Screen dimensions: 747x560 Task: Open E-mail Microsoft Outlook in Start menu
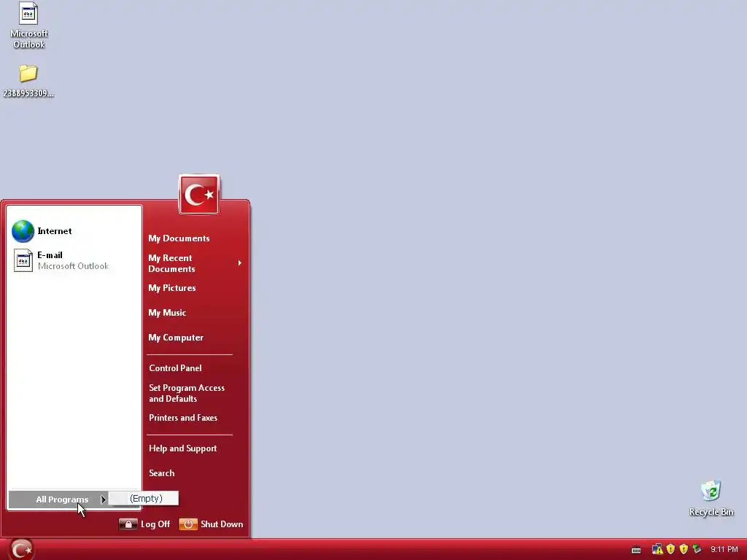click(x=74, y=260)
